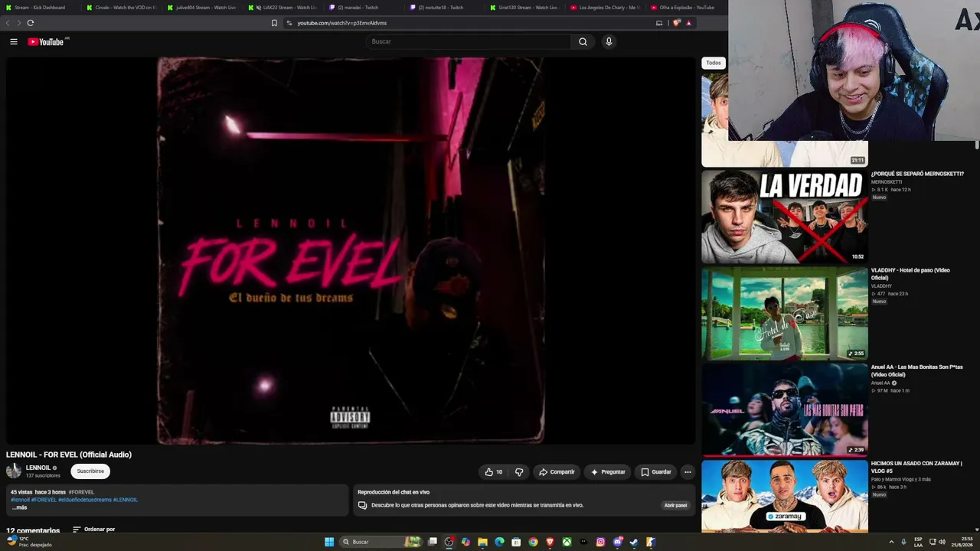Dislike the video with thumbs down

click(x=519, y=472)
